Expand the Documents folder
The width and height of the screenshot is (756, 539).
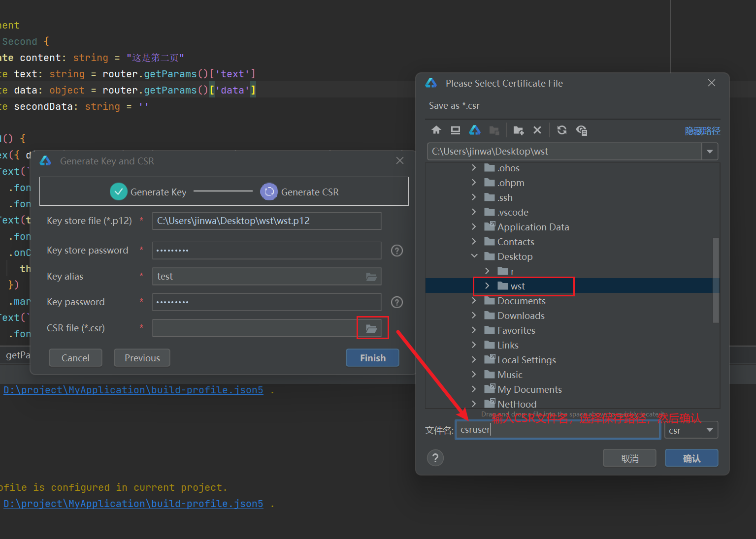tap(474, 301)
